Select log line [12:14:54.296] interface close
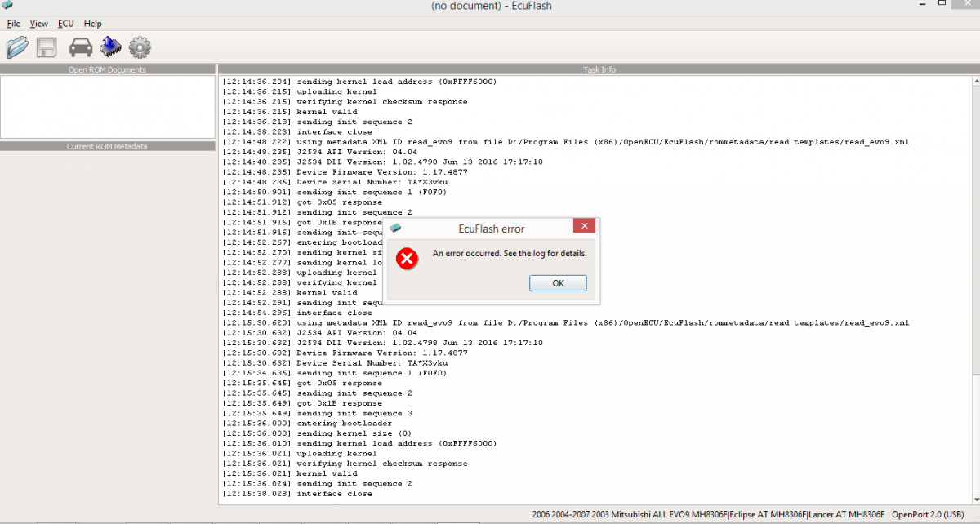This screenshot has height=524, width=980. click(297, 313)
